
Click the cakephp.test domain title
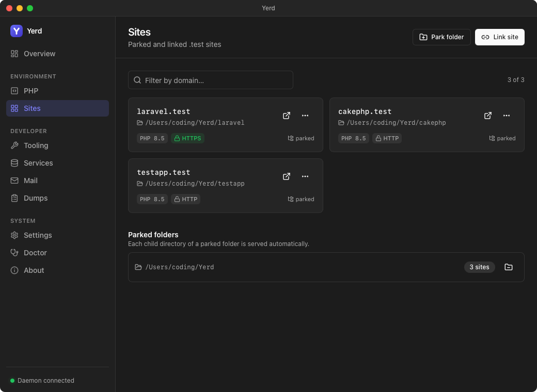(x=365, y=111)
